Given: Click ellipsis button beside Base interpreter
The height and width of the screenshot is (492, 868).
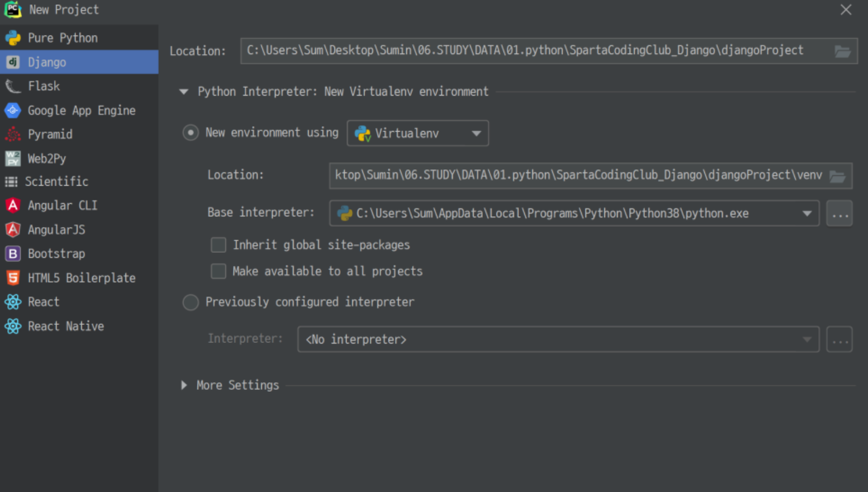Looking at the screenshot, I should pyautogui.click(x=840, y=214).
